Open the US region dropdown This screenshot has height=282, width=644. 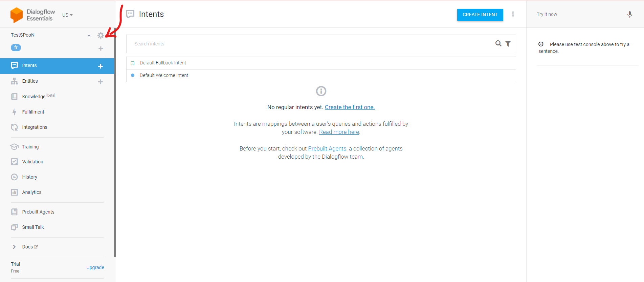(x=67, y=15)
